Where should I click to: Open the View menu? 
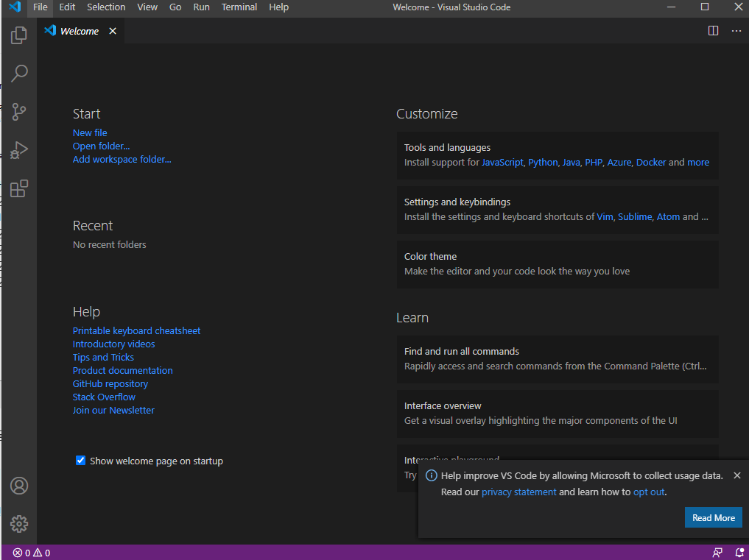tap(147, 7)
